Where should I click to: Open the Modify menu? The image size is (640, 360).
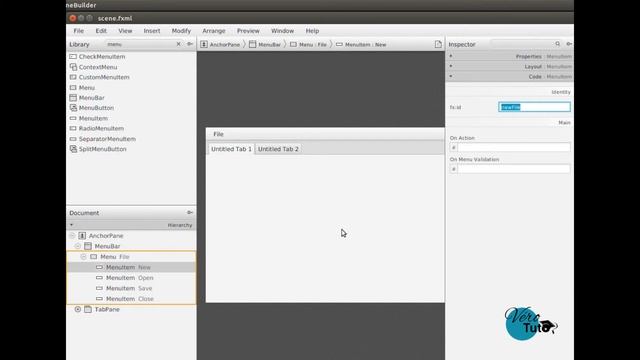point(181,31)
